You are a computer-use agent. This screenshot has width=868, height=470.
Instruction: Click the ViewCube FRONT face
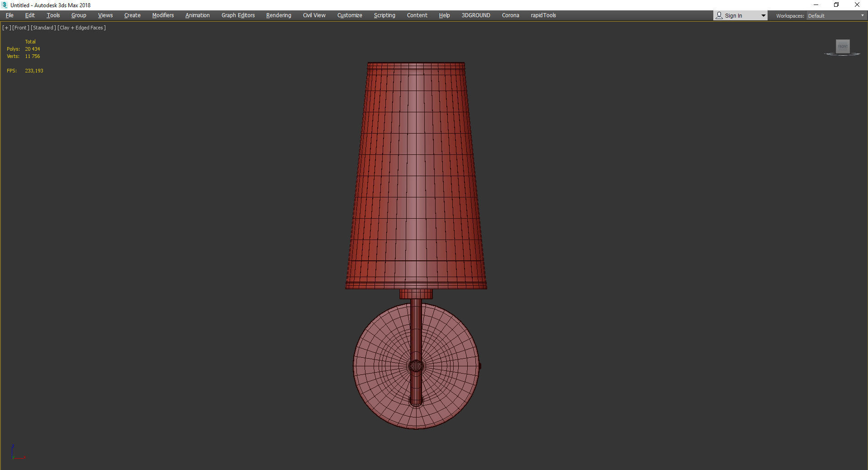pyautogui.click(x=842, y=46)
